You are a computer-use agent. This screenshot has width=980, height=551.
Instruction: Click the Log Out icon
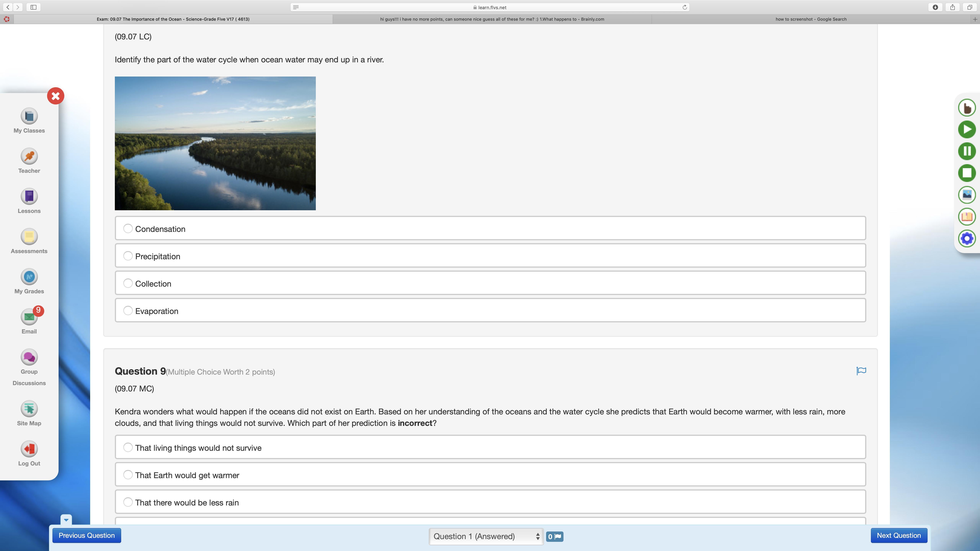pos(29,449)
